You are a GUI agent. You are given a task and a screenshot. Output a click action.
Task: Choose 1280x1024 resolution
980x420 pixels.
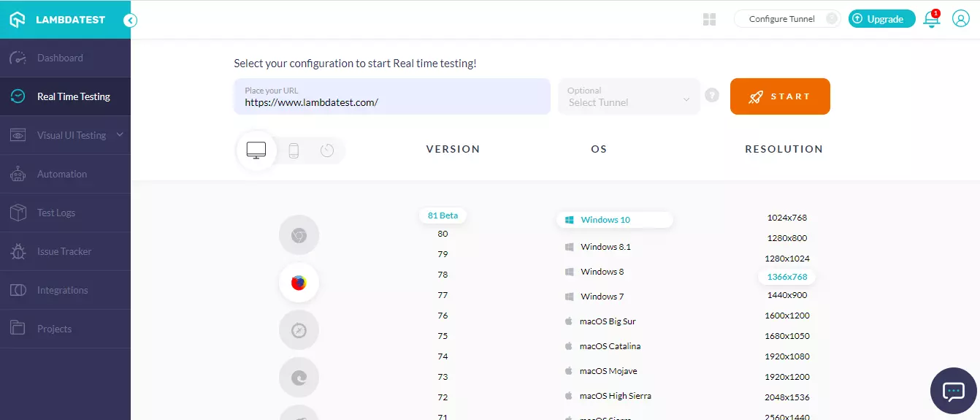coord(787,259)
